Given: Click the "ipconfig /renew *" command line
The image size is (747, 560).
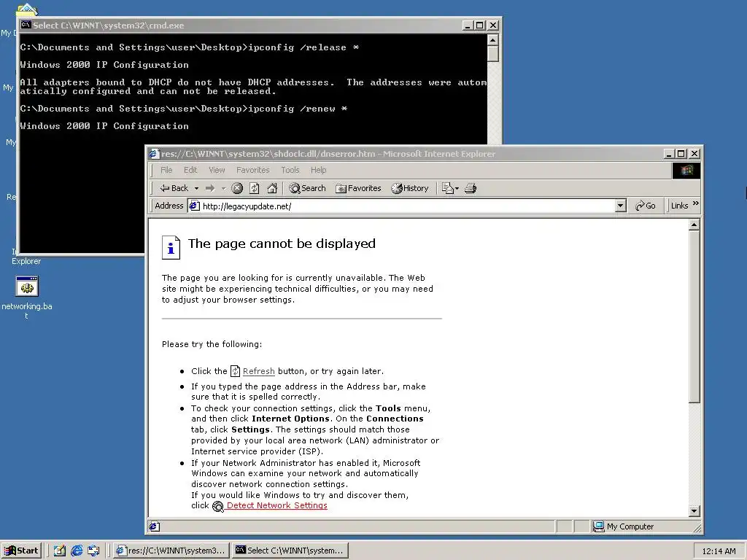Looking at the screenshot, I should point(298,109).
